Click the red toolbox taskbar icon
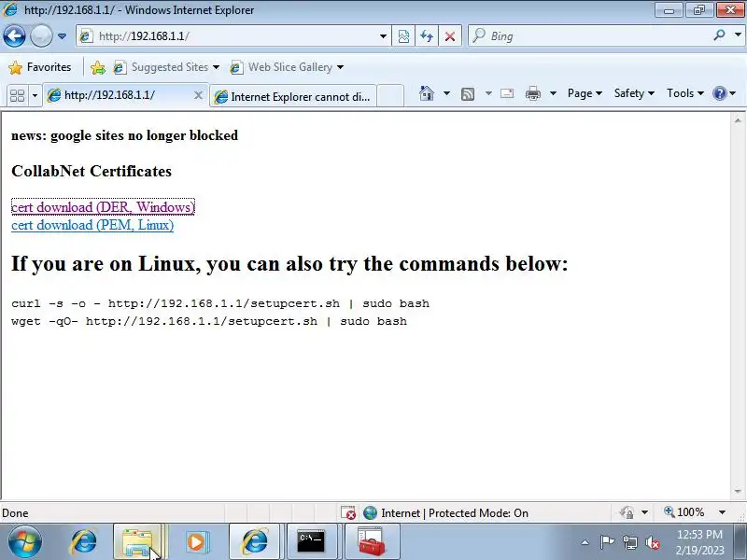 372,542
